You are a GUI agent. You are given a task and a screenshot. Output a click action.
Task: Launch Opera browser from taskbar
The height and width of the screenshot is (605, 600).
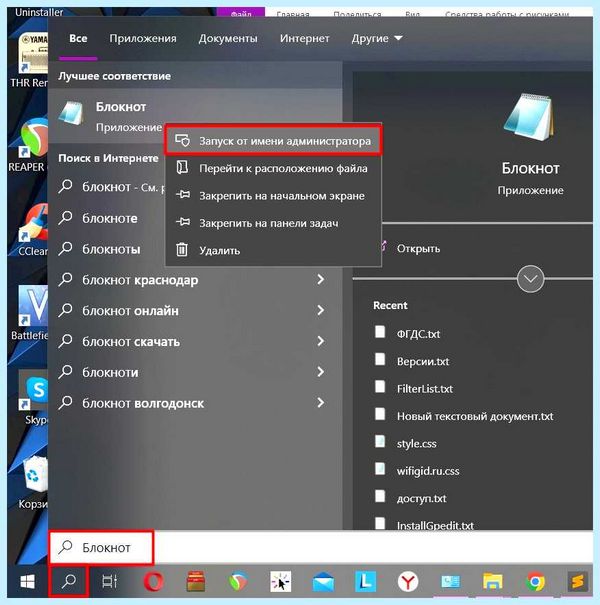[x=153, y=581]
